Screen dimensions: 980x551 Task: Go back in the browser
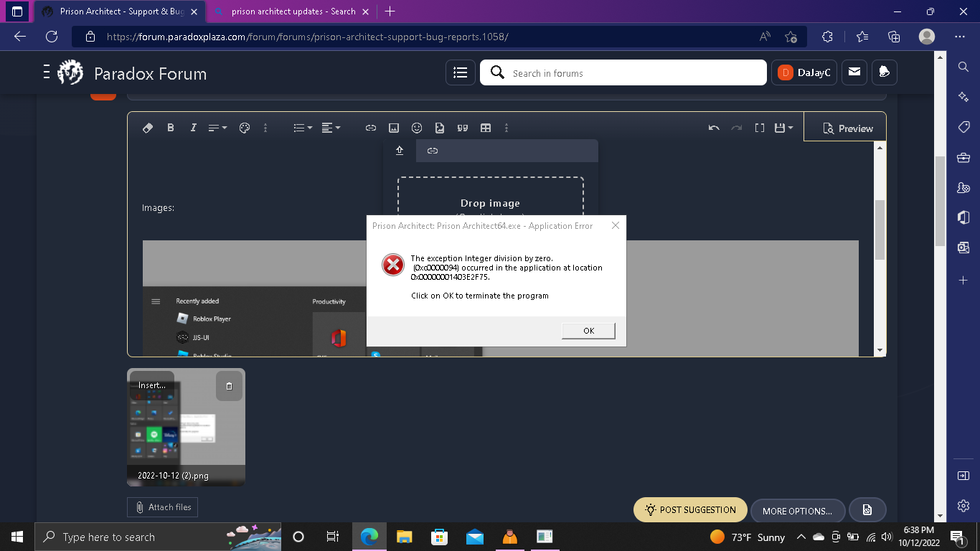pos(20,37)
